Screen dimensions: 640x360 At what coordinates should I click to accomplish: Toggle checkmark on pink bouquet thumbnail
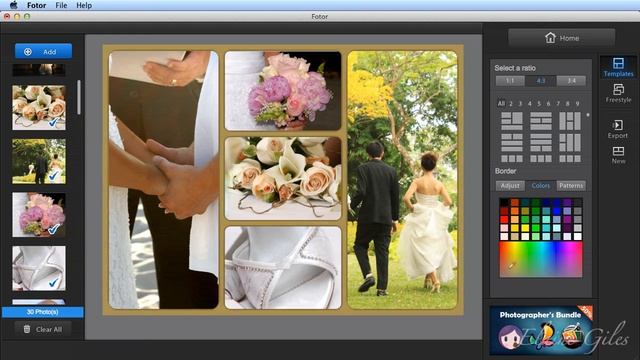[53, 229]
